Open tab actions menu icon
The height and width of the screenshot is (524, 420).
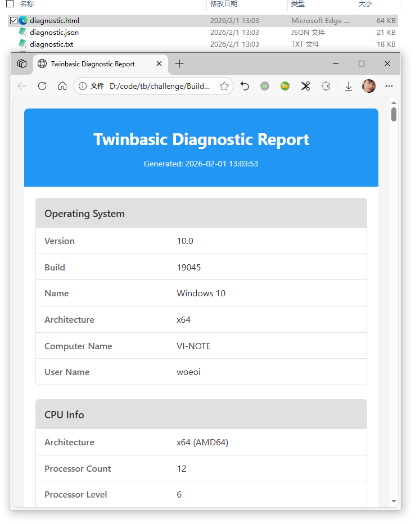[x=22, y=64]
